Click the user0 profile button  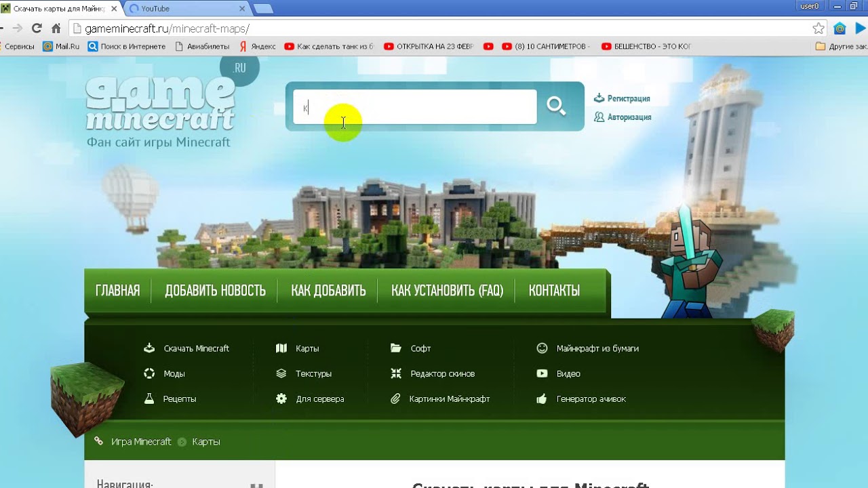810,6
